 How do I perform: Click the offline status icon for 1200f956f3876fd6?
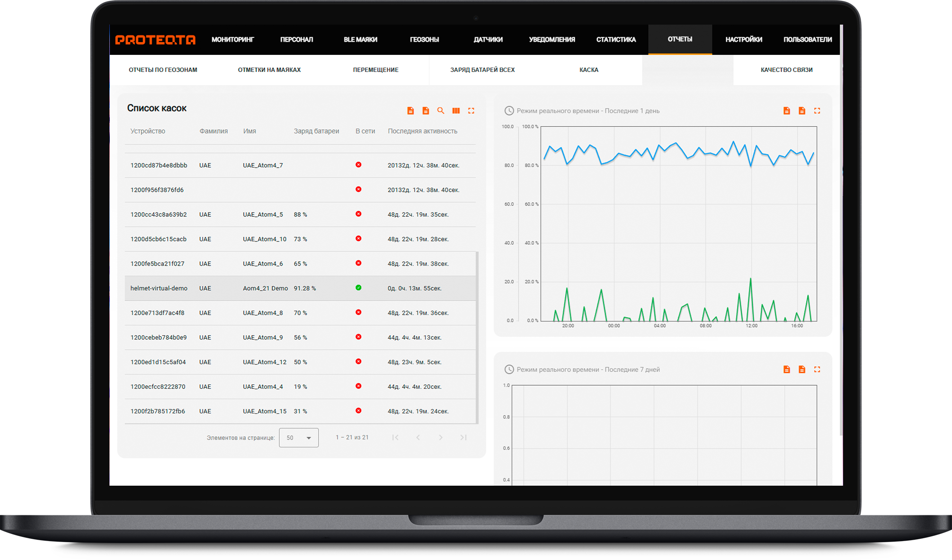coord(358,189)
